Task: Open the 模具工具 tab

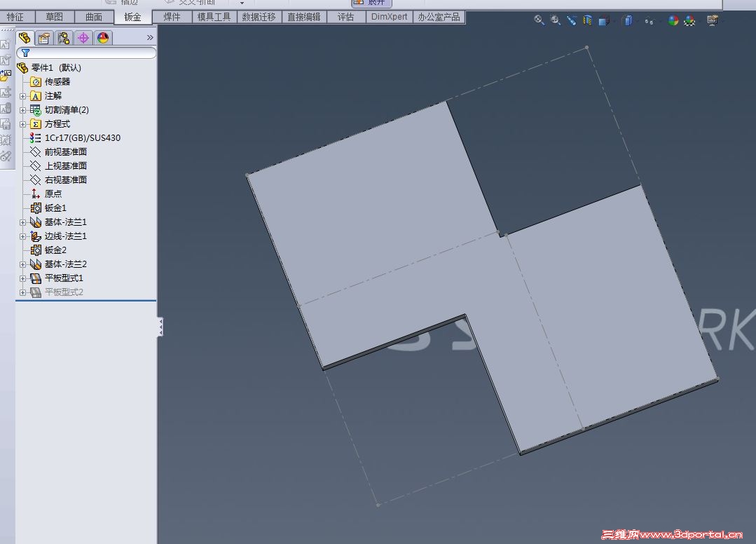Action: click(214, 17)
